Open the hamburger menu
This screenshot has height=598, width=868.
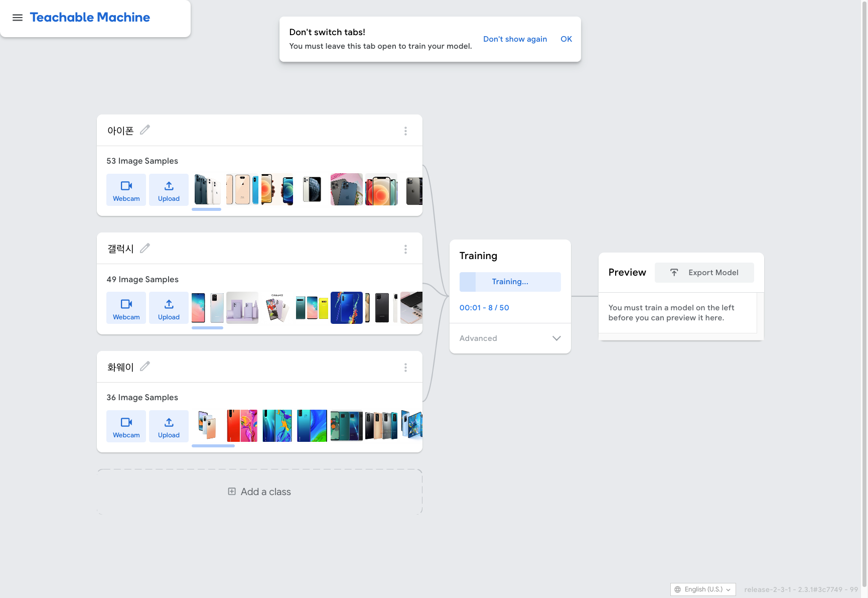click(18, 18)
